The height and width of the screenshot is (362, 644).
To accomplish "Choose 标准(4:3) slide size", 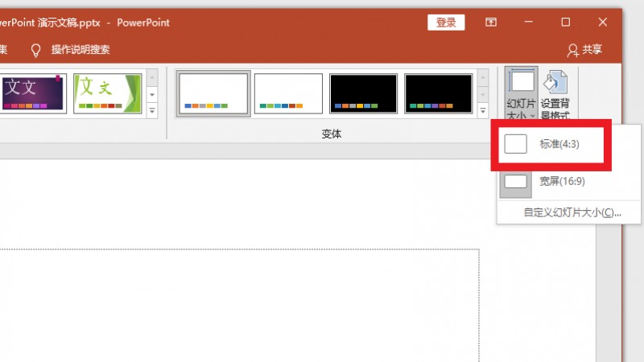I will point(551,144).
